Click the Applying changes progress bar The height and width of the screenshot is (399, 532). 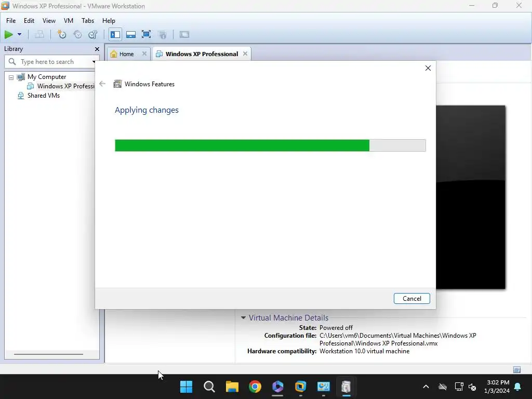pos(270,145)
